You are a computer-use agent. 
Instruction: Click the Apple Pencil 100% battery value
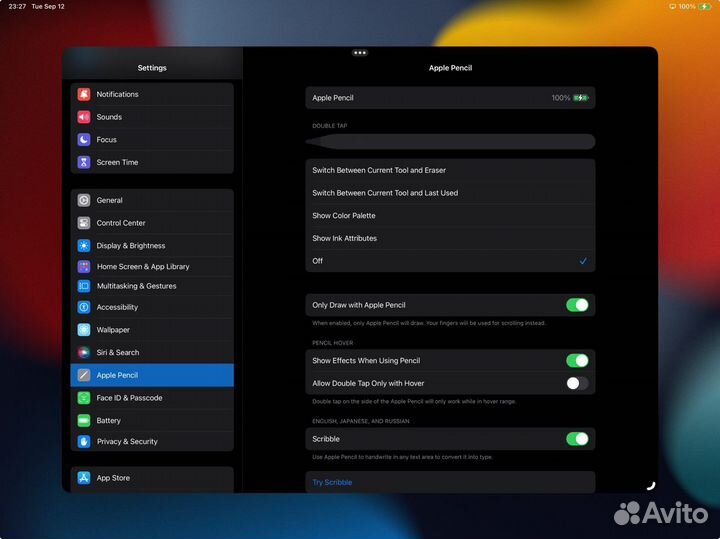(560, 98)
